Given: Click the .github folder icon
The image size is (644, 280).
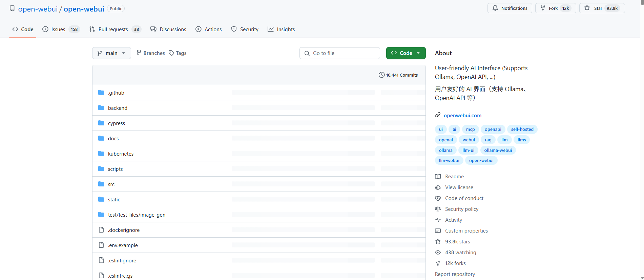Looking at the screenshot, I should click(101, 93).
